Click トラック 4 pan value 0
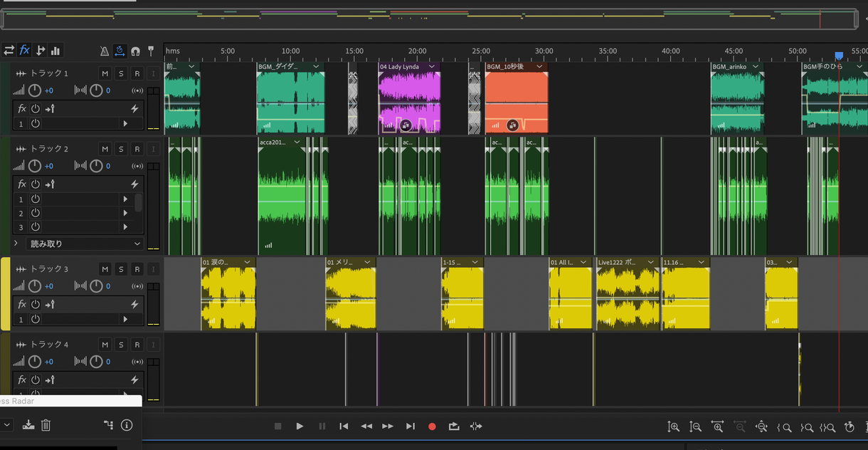This screenshot has width=868, height=450. tap(108, 362)
